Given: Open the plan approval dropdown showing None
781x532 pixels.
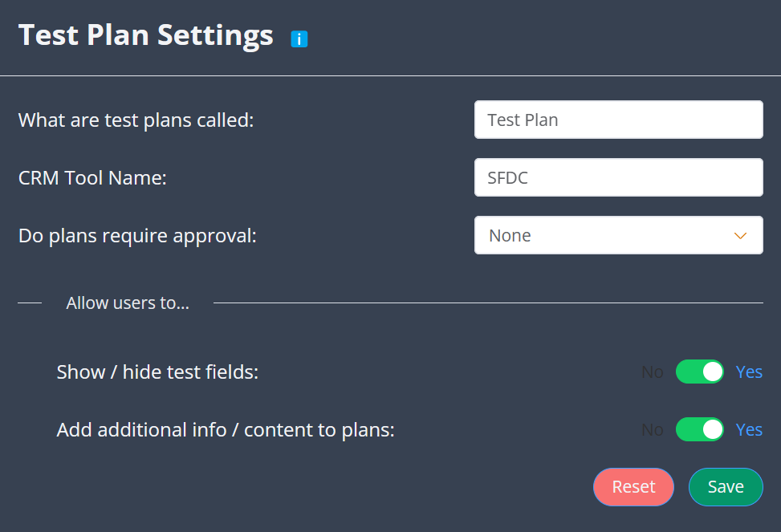Looking at the screenshot, I should pos(618,235).
